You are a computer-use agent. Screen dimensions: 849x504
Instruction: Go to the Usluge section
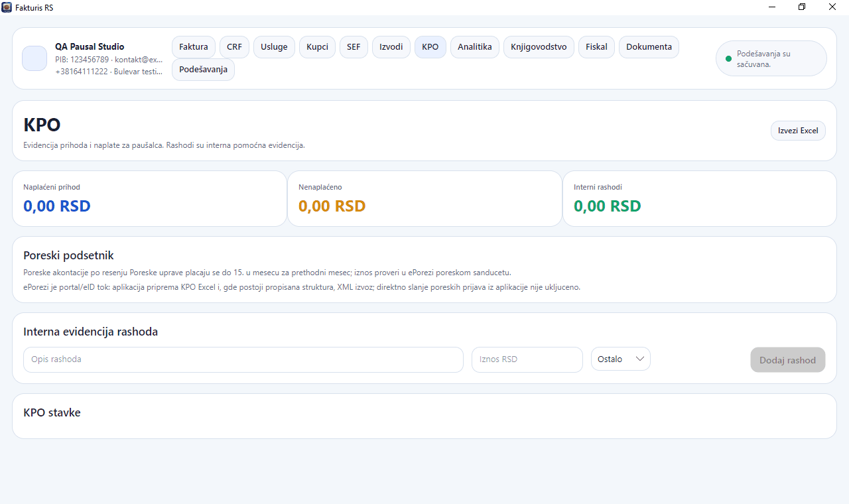(274, 47)
